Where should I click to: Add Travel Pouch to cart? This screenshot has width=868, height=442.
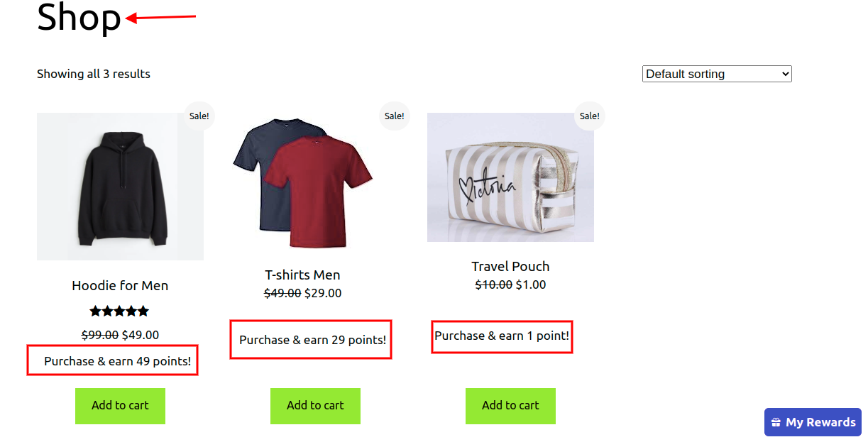coord(510,406)
